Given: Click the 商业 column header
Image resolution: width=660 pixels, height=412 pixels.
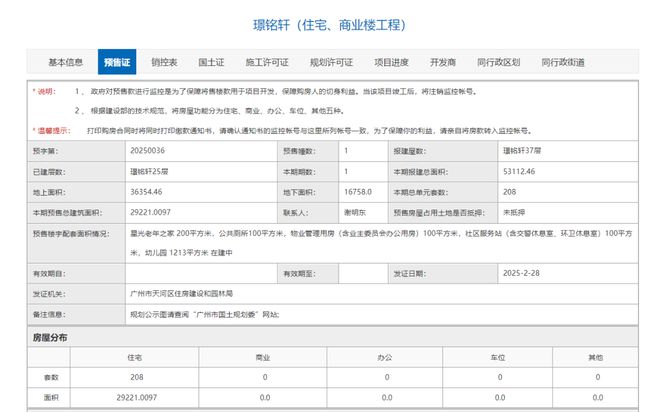Looking at the screenshot, I should tap(263, 358).
